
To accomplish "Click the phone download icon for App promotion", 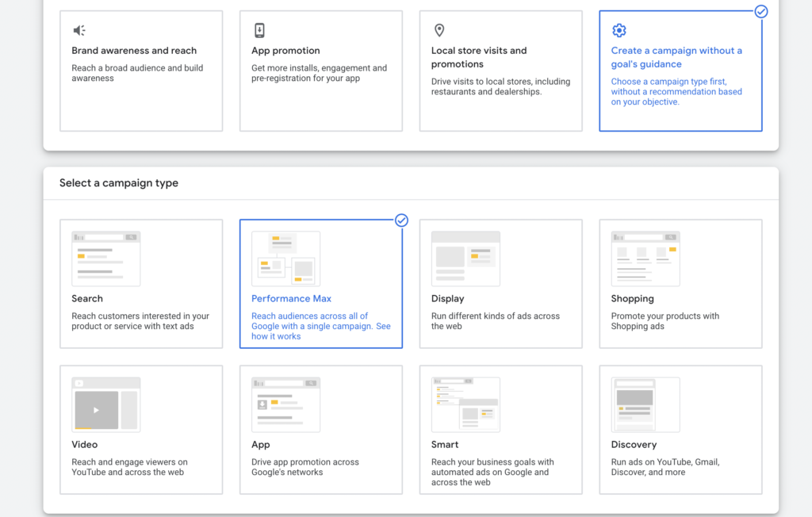I will click(259, 31).
